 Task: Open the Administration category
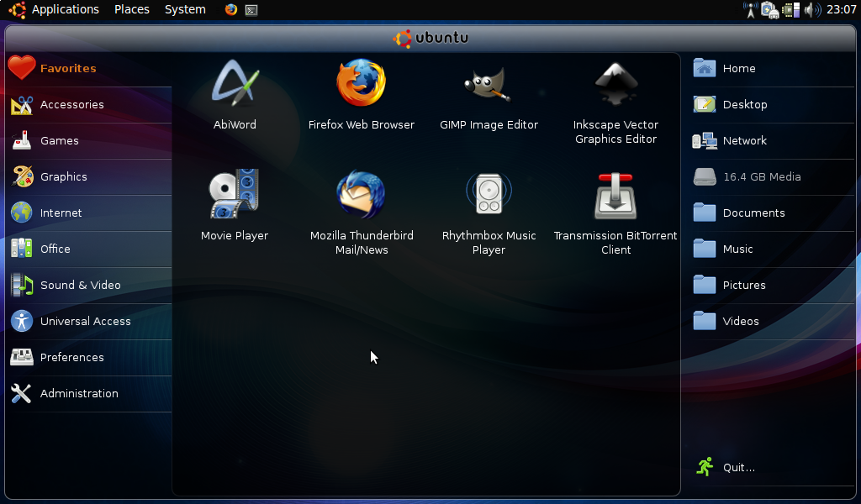coord(89,394)
